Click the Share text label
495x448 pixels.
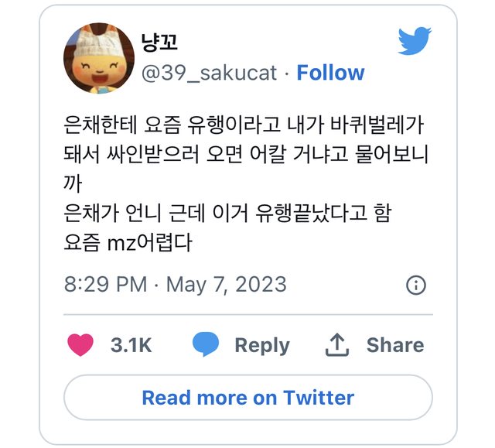coord(395,345)
